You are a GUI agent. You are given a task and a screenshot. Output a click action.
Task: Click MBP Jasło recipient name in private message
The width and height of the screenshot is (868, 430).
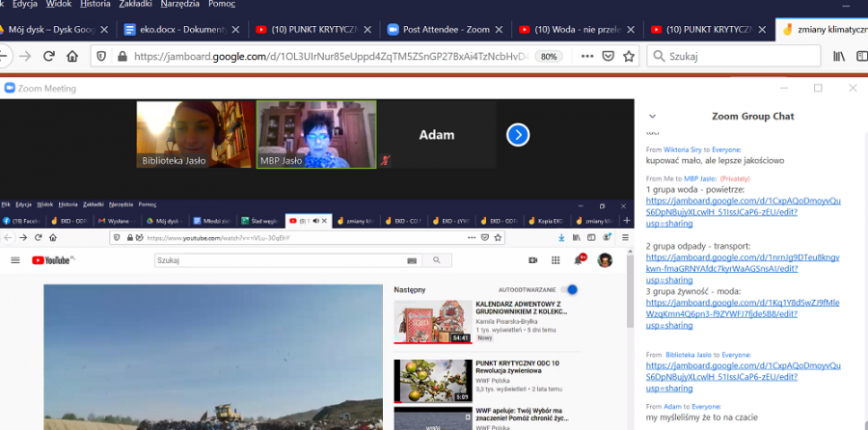[700, 178]
